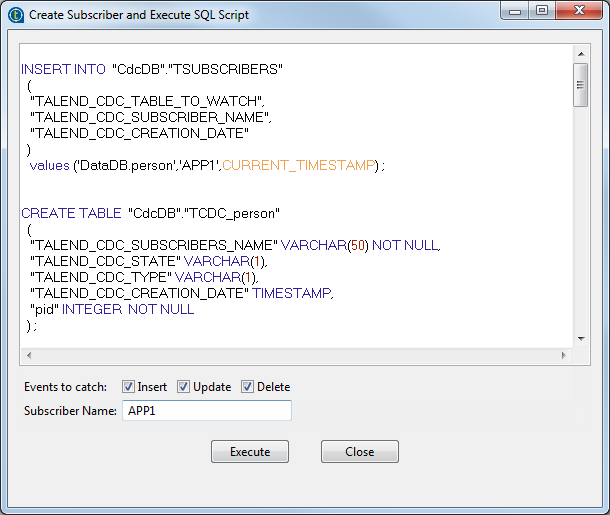The width and height of the screenshot is (610, 515).
Task: Click the vertical scrollbar down arrow
Action: [x=581, y=338]
